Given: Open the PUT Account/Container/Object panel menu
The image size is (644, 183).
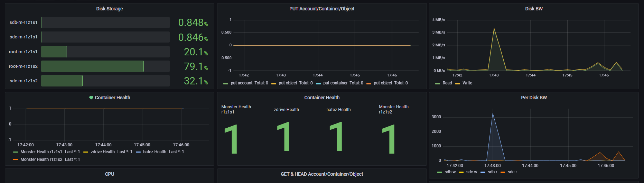Looking at the screenshot, I should tap(321, 9).
